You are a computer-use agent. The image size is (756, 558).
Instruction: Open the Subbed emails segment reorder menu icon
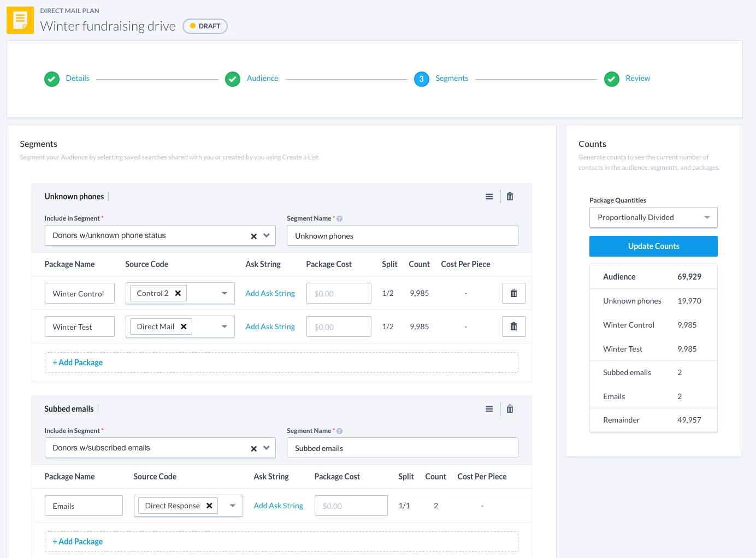(489, 409)
